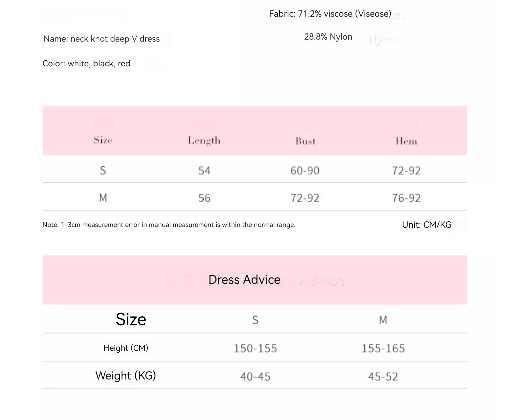Click the 'Dress Advice' heading

click(244, 280)
